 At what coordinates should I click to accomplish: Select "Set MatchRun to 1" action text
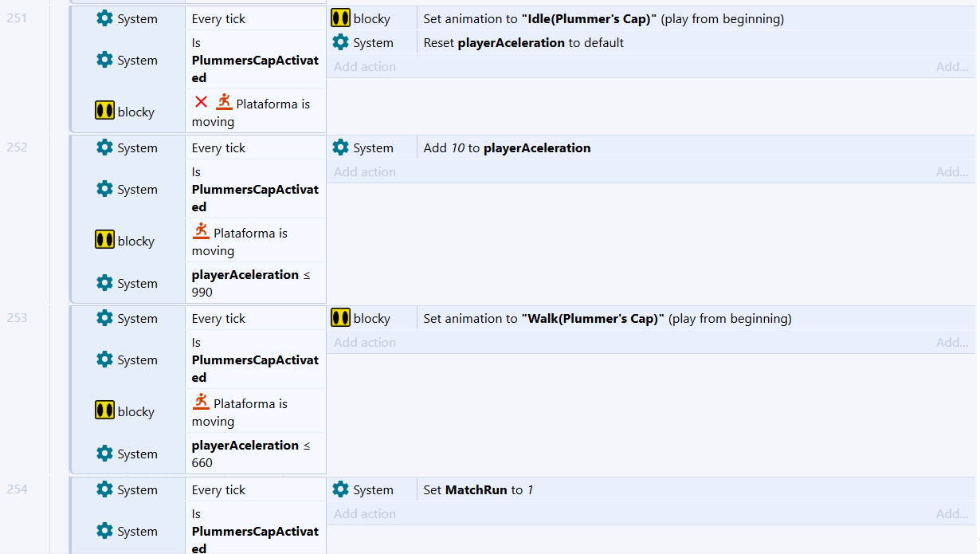[x=478, y=490]
